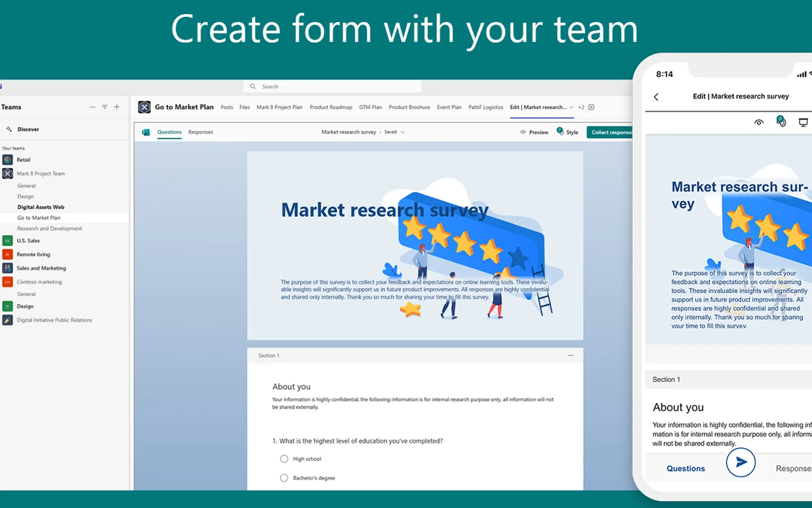The width and height of the screenshot is (812, 508).
Task: Click the Collect responses button
Action: pos(611,133)
